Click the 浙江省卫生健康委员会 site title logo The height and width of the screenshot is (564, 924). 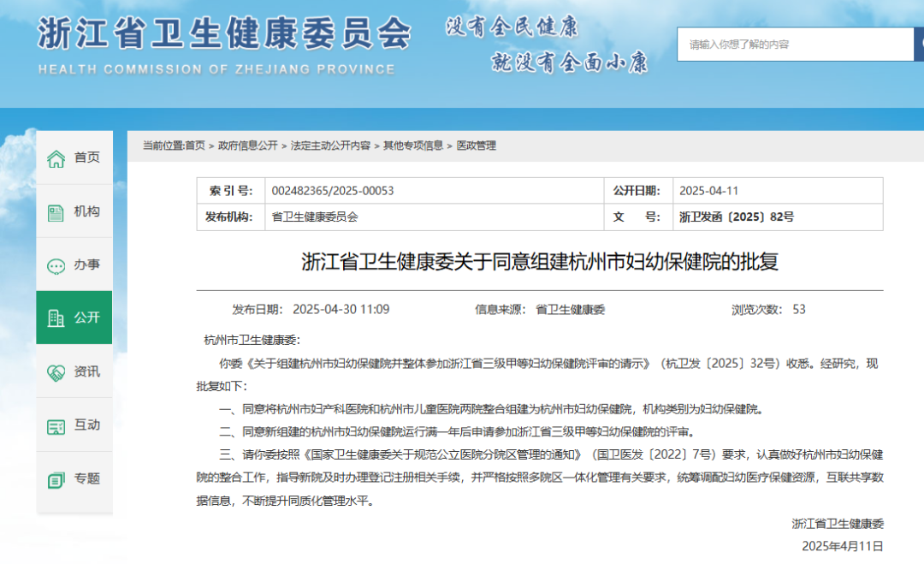[224, 33]
